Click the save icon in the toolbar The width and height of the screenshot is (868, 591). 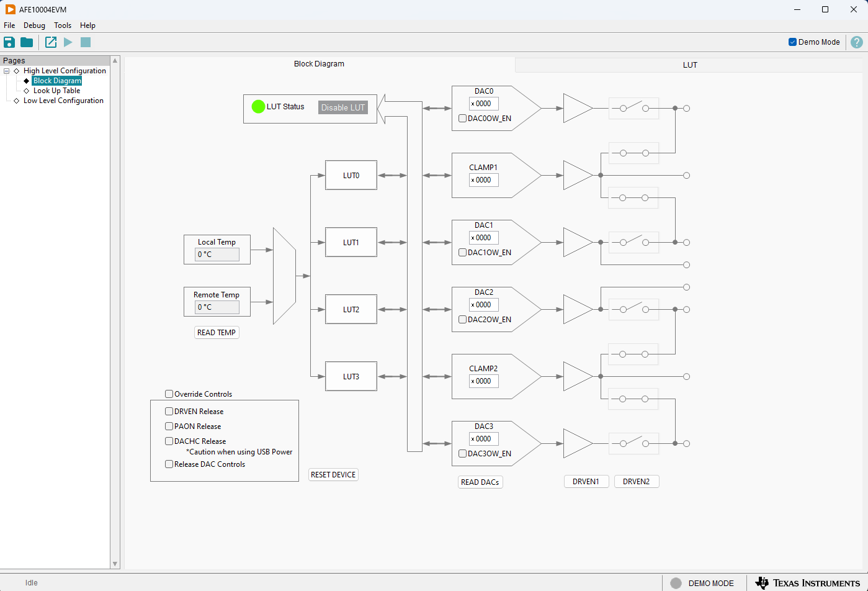(x=9, y=42)
